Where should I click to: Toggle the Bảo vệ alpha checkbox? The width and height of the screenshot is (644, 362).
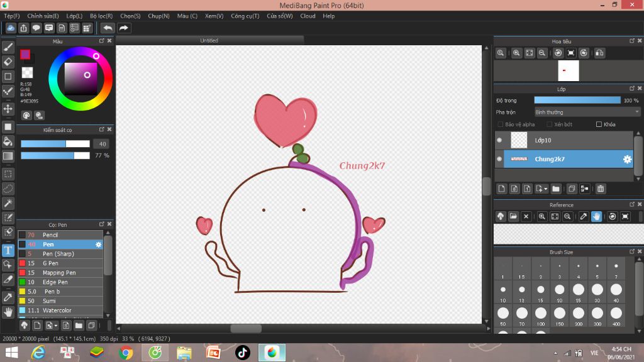coord(500,124)
